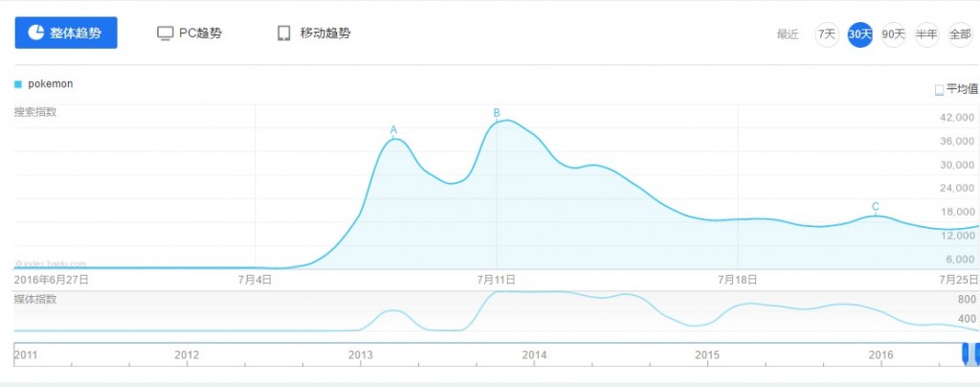Click the blue pokemon legend square

click(x=18, y=83)
